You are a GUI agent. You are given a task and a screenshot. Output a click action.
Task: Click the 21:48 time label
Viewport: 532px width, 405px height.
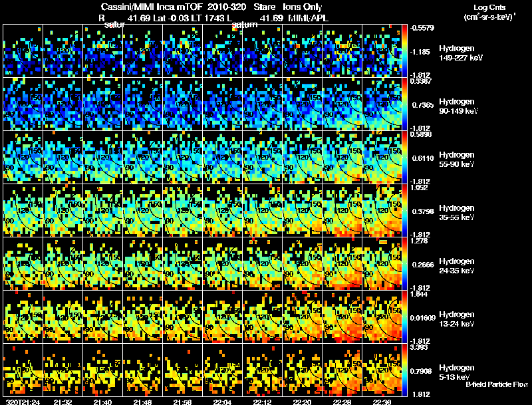tap(142, 402)
